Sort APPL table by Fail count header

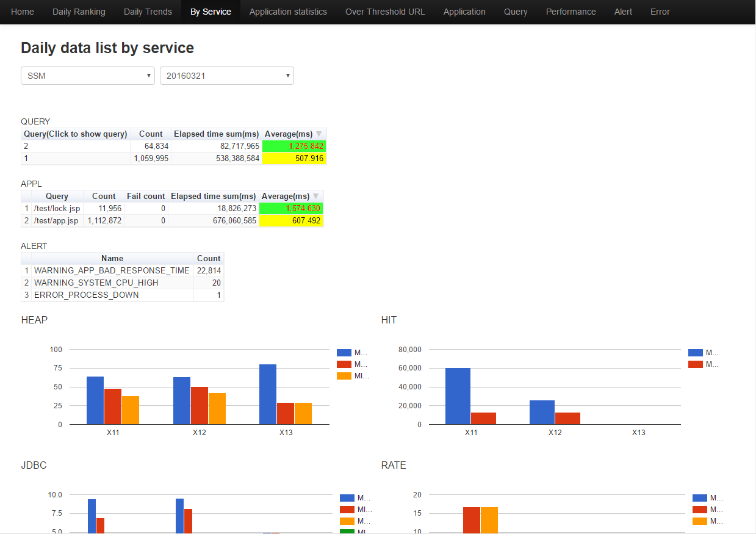tap(146, 197)
